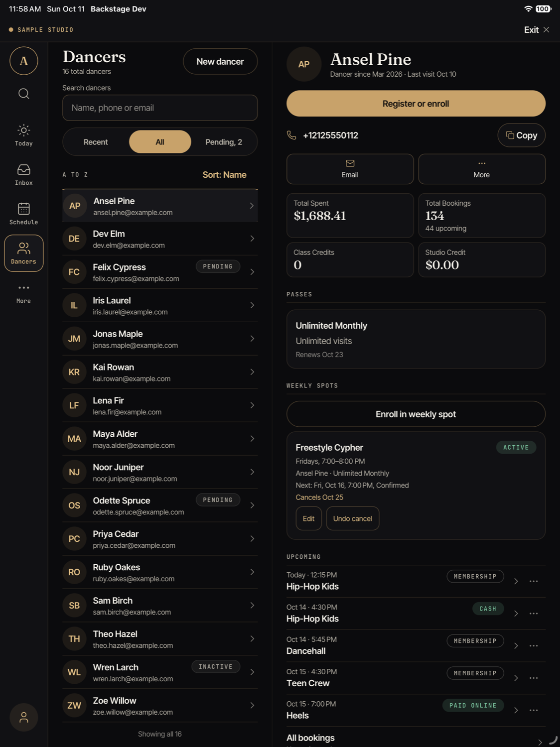
Task: Edit the Freestyle Cypher weekly spot
Action: coord(308,518)
